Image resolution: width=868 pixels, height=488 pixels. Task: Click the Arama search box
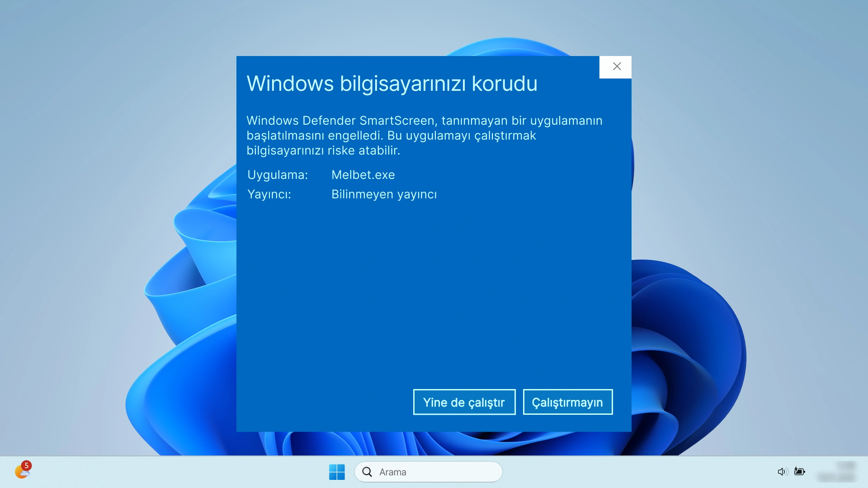pyautogui.click(x=429, y=472)
